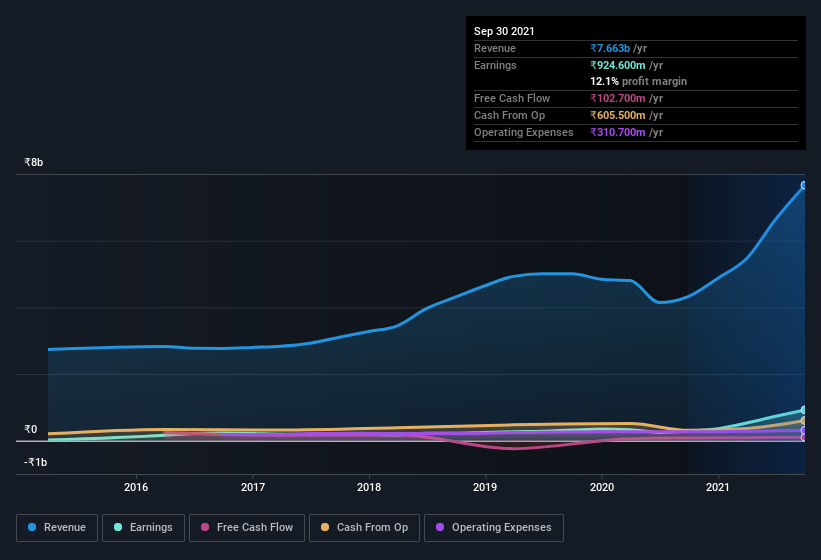Click the Operating Expenses endpoint marker
Viewport: 821px width, 560px height.
(804, 431)
